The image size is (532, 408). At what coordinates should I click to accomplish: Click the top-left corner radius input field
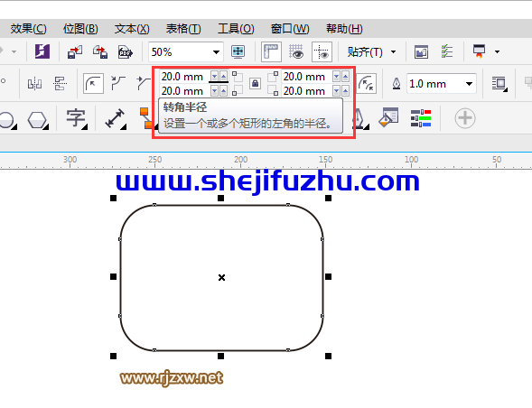pyautogui.click(x=184, y=77)
